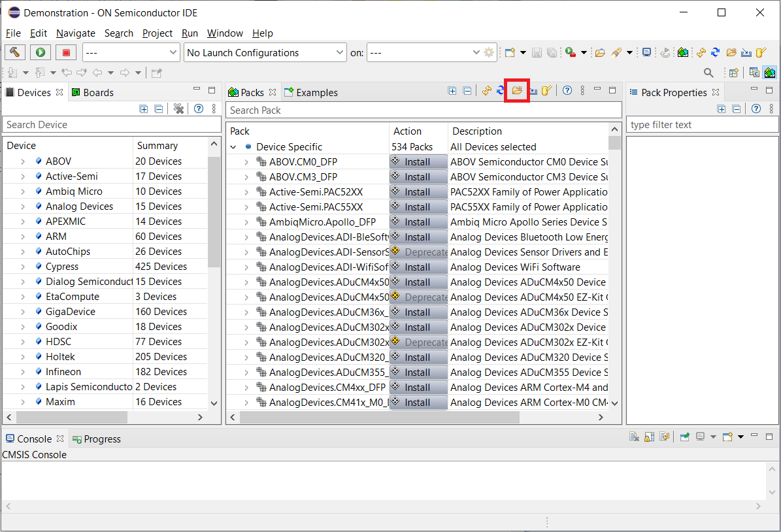The image size is (781, 532).
Task: Open the wrench settings icon in Devices panel
Action: point(178,108)
